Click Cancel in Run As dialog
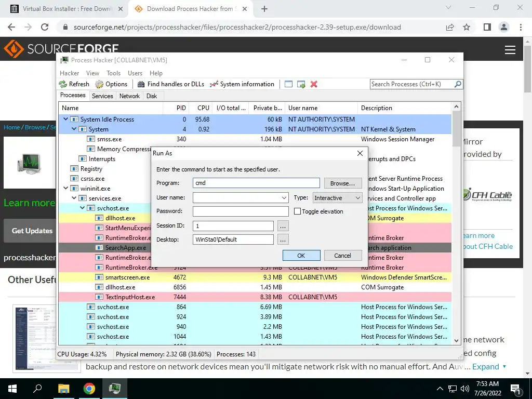532x399 pixels. click(343, 256)
